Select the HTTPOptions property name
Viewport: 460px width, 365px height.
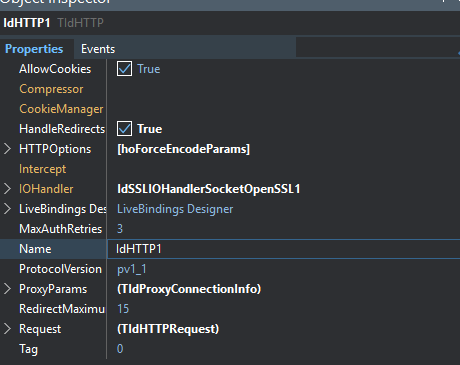pyautogui.click(x=55, y=149)
